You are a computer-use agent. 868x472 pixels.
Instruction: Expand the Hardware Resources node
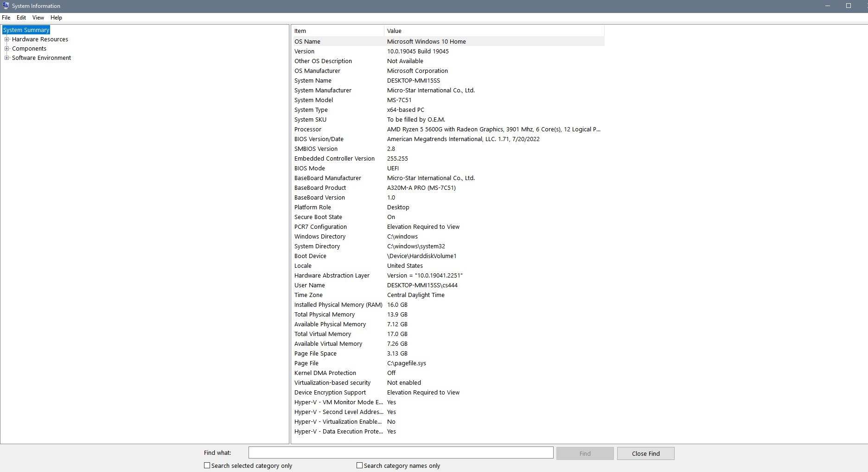tap(6, 39)
